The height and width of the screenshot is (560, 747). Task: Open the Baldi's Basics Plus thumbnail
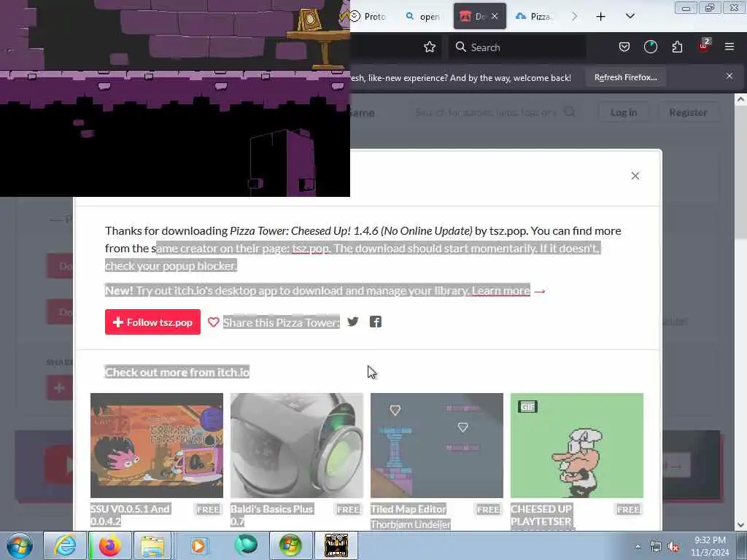tap(296, 446)
